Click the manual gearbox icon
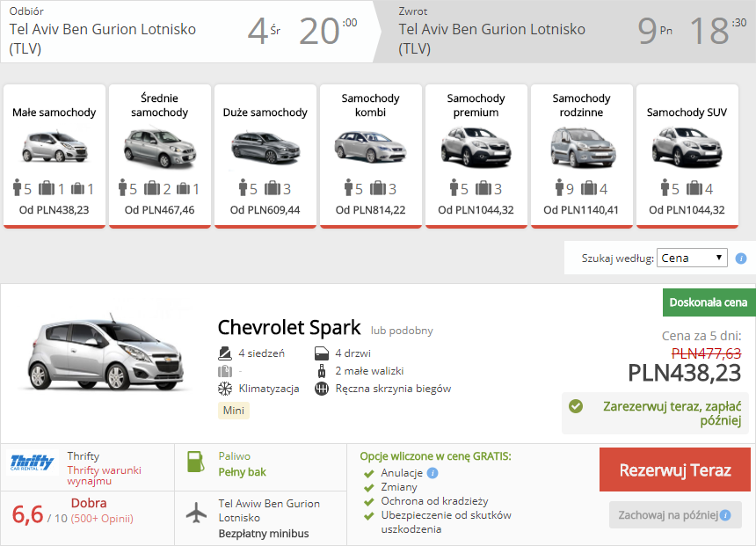Screen dimensions: 756x546 tap(321, 389)
